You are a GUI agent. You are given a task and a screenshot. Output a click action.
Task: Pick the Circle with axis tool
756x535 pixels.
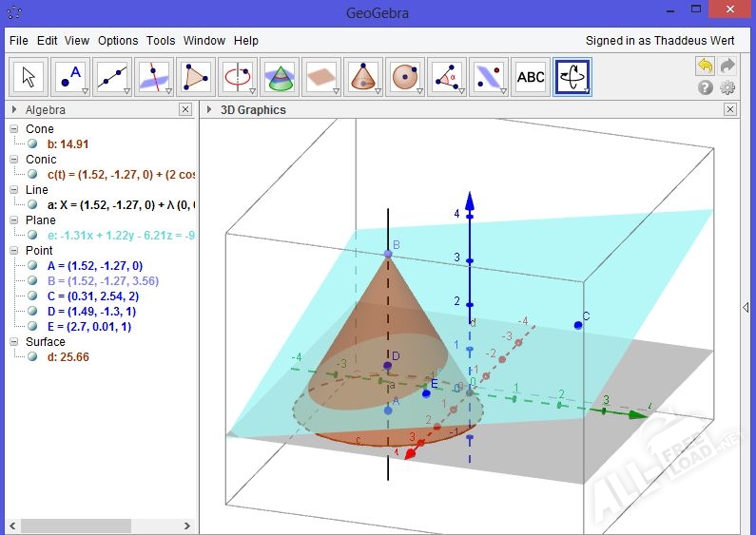(238, 77)
